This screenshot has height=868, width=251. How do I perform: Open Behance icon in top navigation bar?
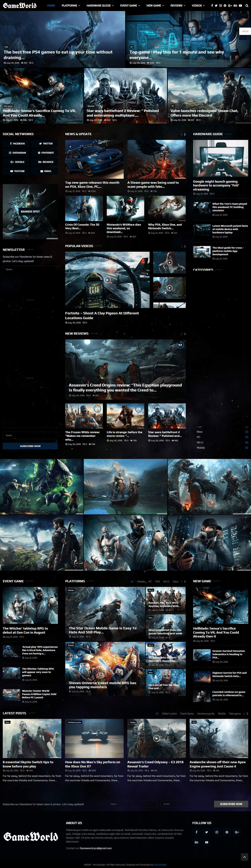click(x=235, y=5)
